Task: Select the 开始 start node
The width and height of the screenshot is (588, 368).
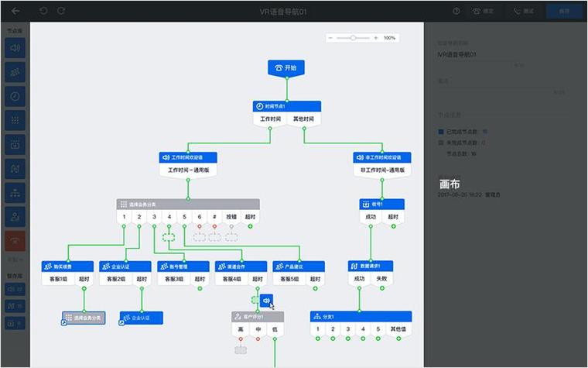Action: click(286, 68)
